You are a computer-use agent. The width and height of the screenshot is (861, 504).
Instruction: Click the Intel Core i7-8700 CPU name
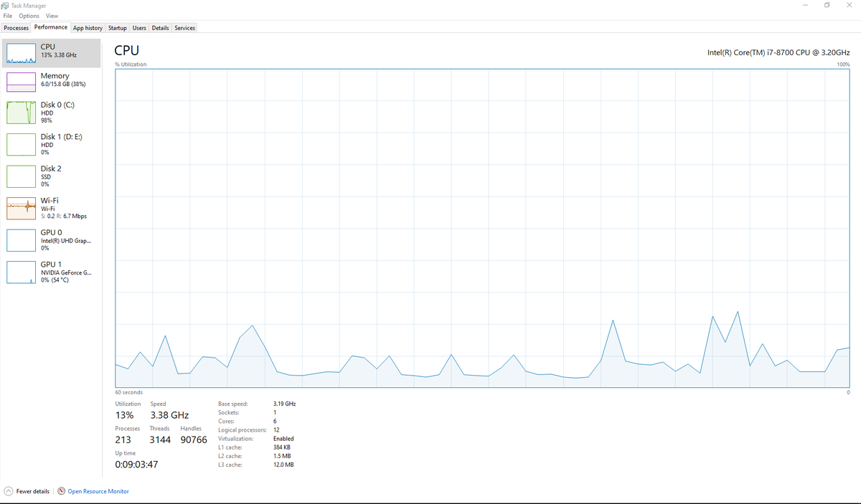click(778, 52)
